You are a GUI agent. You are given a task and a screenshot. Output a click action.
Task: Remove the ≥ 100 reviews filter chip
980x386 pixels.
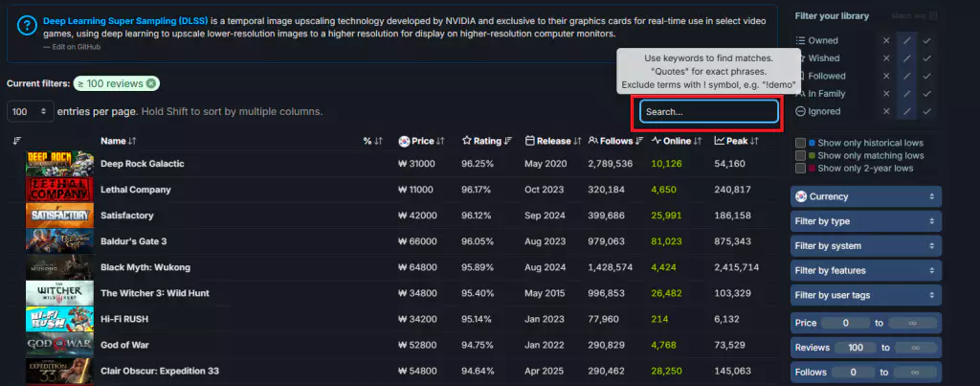click(x=150, y=83)
